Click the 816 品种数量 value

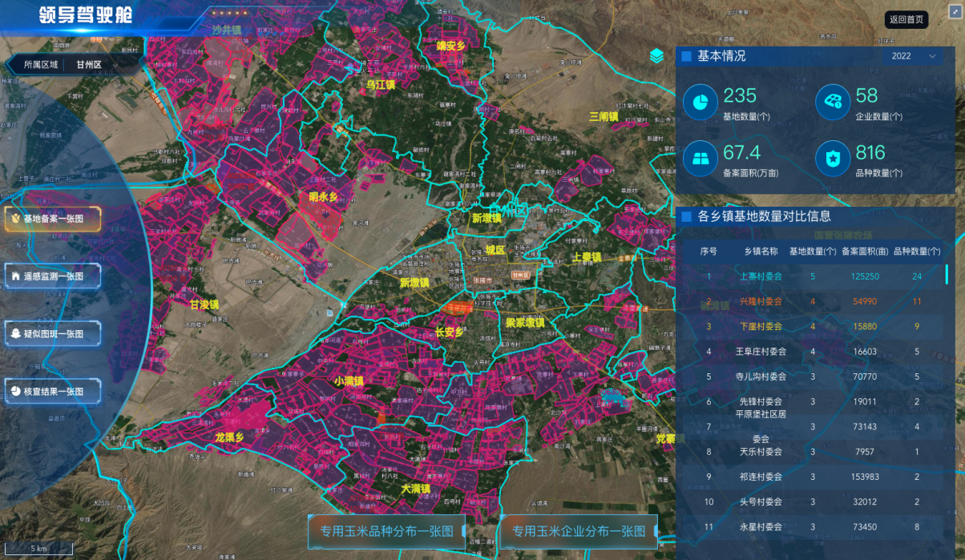point(870,152)
